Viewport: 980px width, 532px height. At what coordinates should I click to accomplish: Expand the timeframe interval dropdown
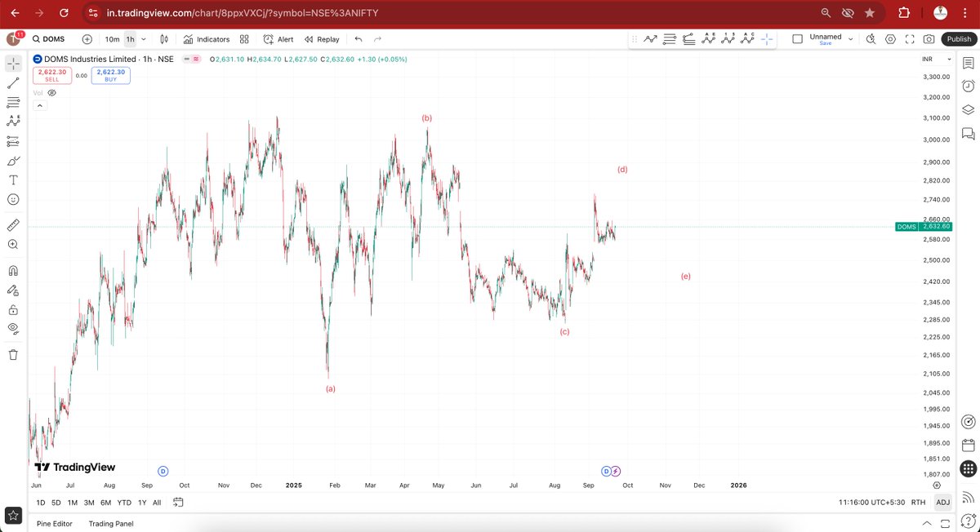point(145,39)
